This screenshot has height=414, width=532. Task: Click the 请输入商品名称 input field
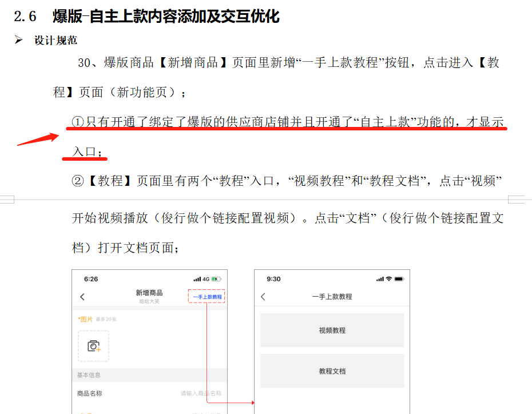point(201,393)
